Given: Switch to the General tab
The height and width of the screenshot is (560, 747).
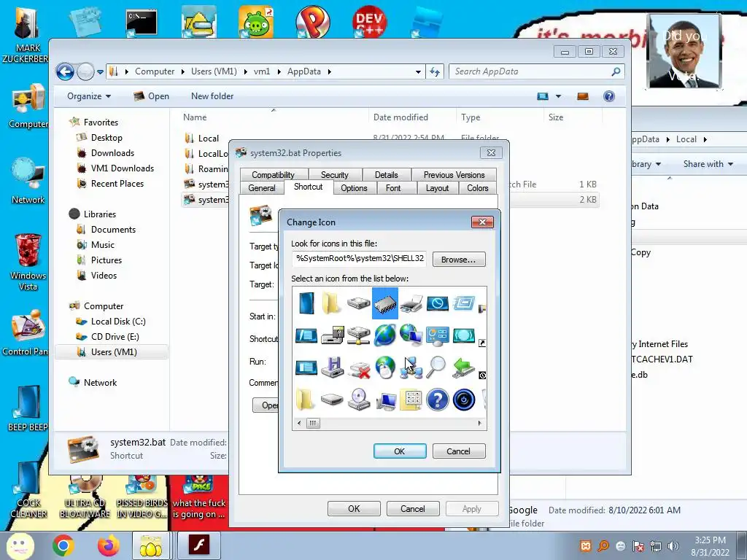Looking at the screenshot, I should (262, 188).
